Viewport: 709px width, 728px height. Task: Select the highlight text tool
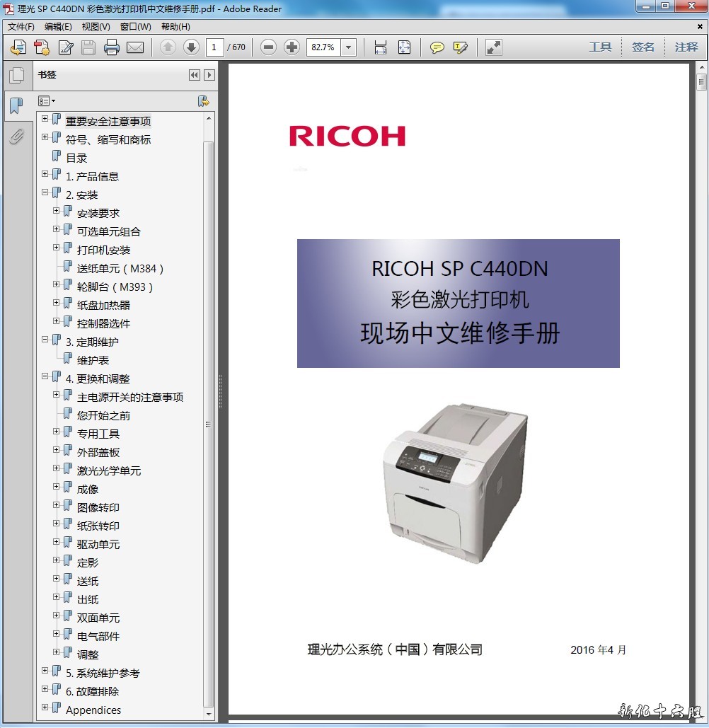coord(461,47)
